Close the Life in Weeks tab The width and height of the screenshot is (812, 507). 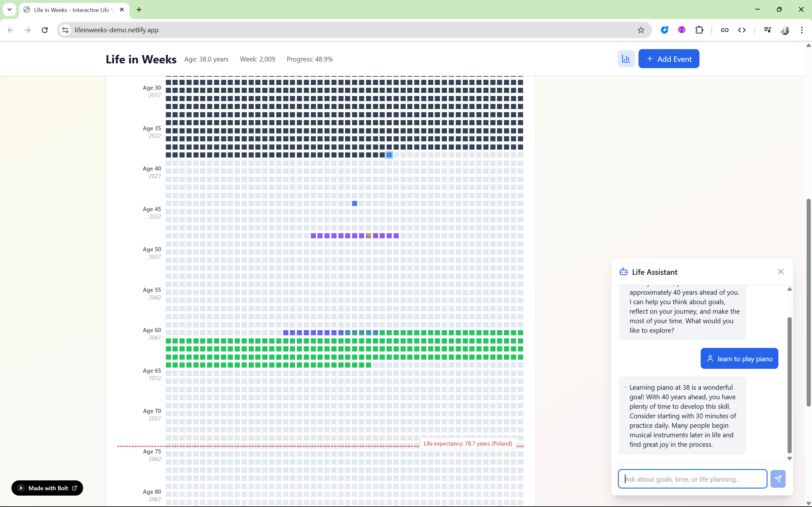(122, 10)
